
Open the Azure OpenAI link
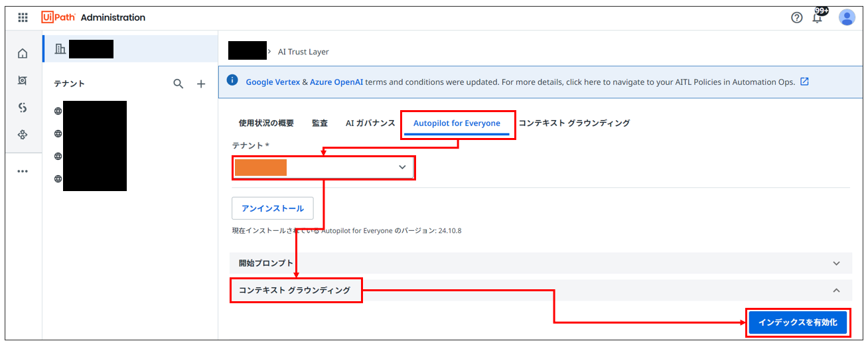336,82
